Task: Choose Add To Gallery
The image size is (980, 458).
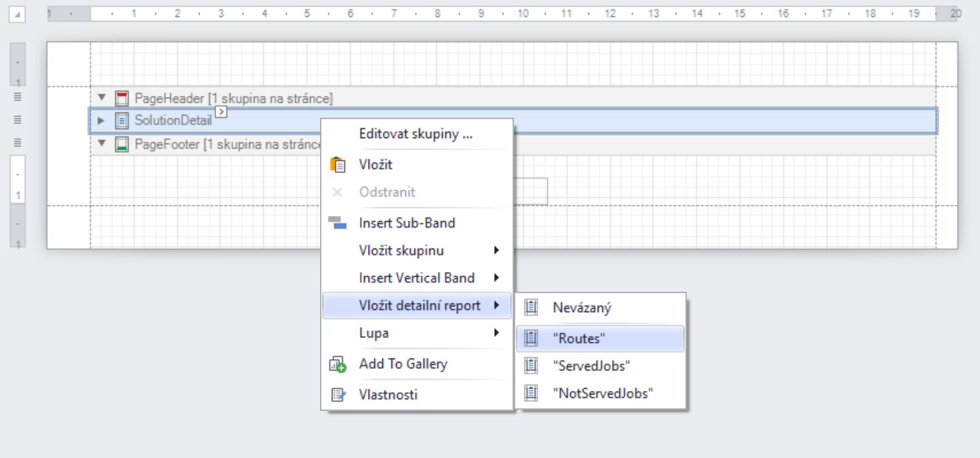Action: 416,364
